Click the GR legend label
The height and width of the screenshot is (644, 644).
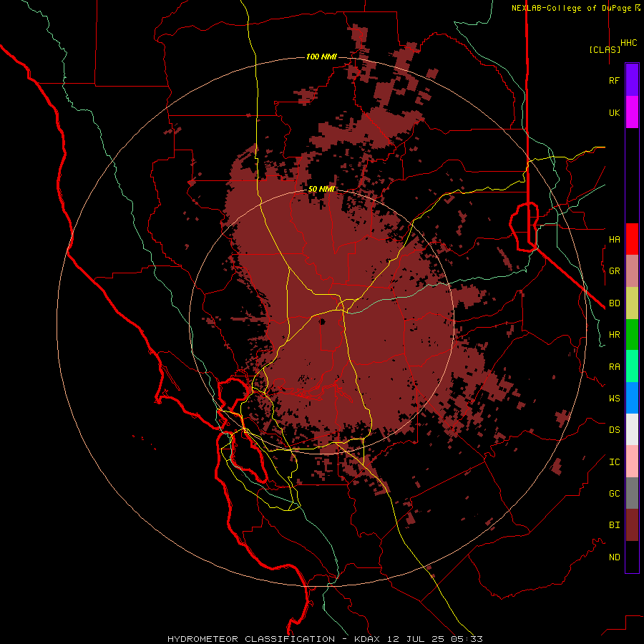pos(615,270)
